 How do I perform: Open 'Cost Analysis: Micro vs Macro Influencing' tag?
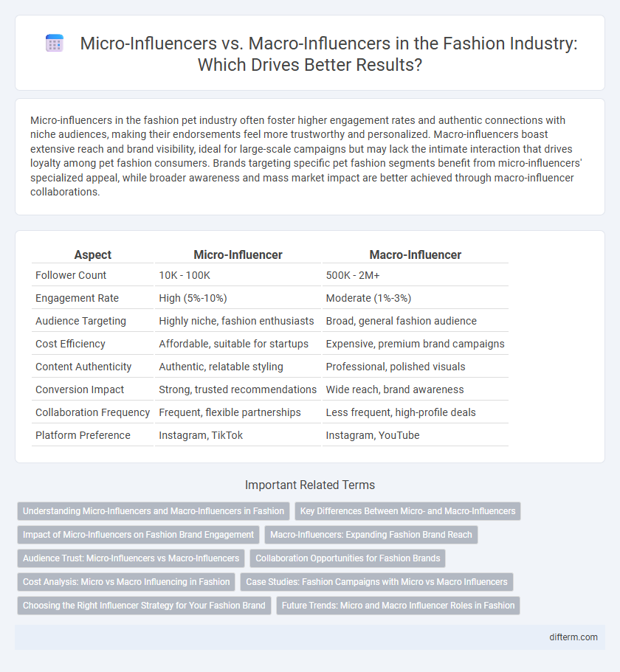click(x=126, y=581)
